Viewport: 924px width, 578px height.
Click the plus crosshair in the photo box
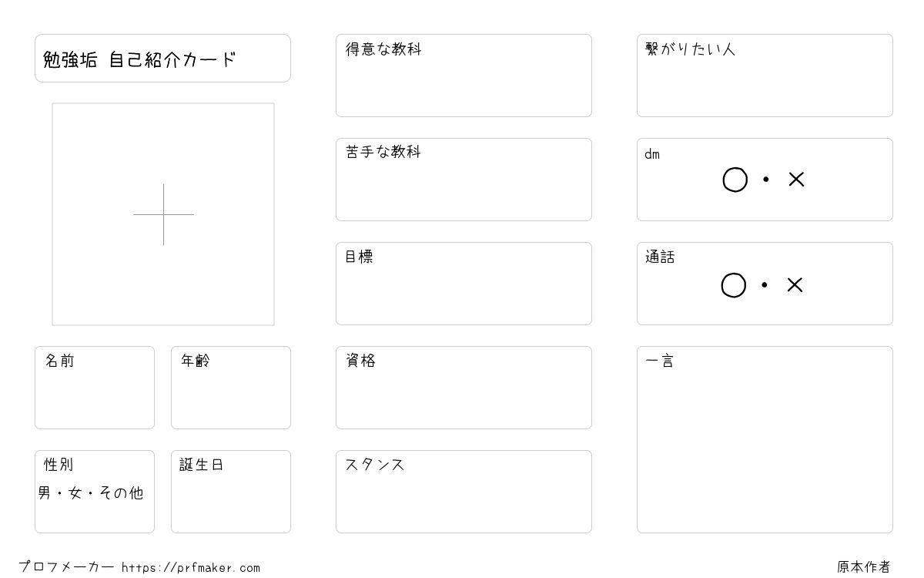click(163, 214)
